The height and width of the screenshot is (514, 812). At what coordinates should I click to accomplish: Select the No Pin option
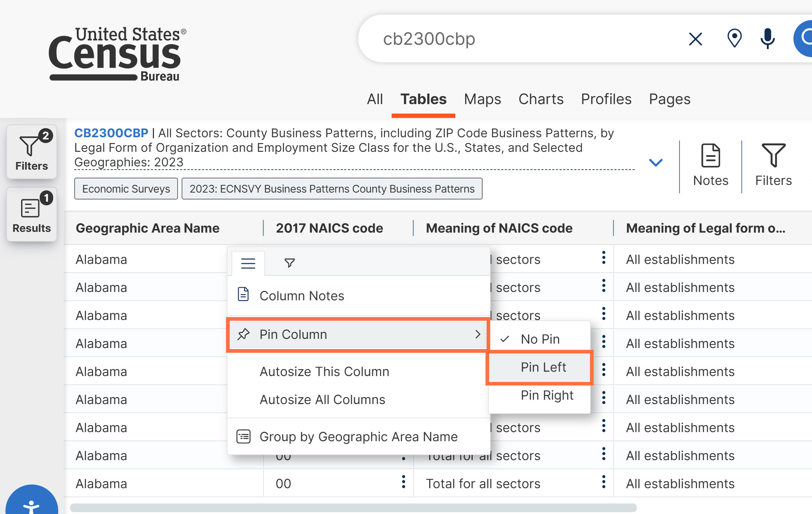(540, 339)
